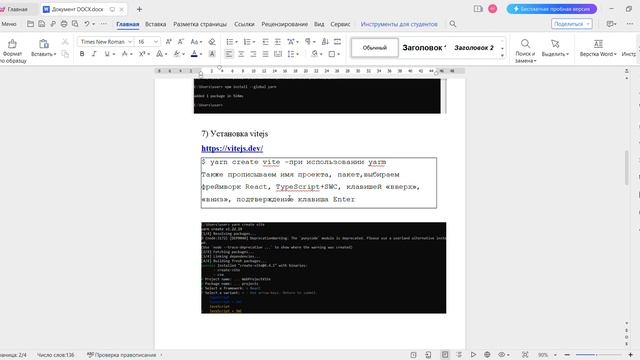Click the Copy icon below scissors
Screen dimensions: 640x360
pyautogui.click(x=65, y=54)
